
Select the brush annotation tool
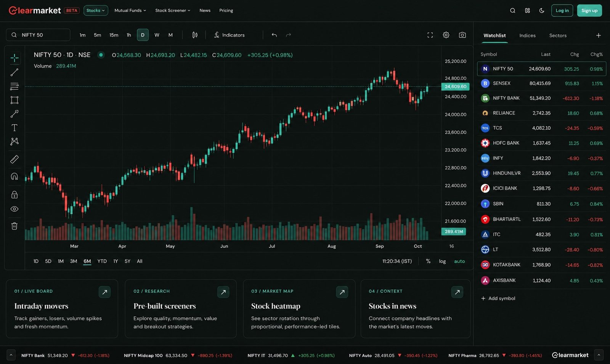click(x=14, y=114)
